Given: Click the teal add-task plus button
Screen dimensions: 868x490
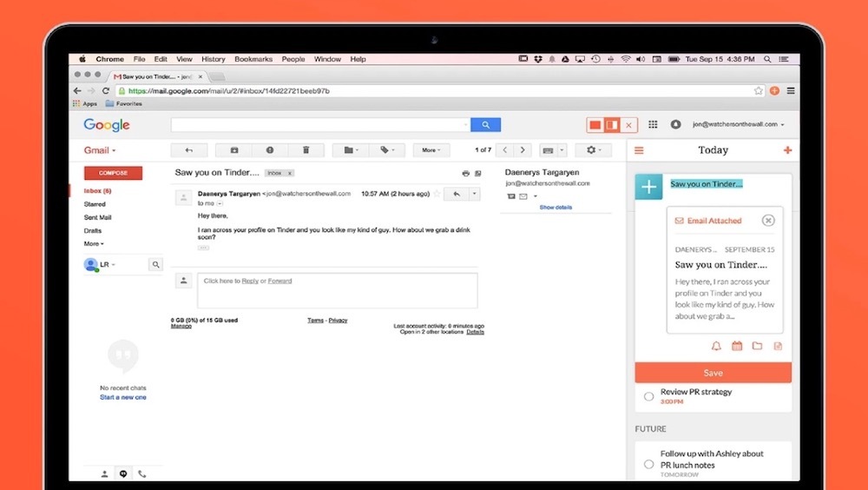Looking at the screenshot, I should 648,187.
